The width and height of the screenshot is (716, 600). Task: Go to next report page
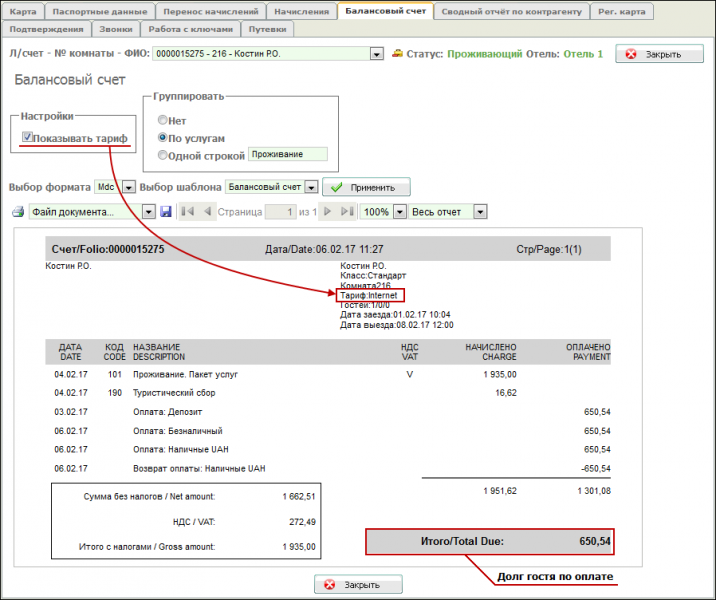327,212
